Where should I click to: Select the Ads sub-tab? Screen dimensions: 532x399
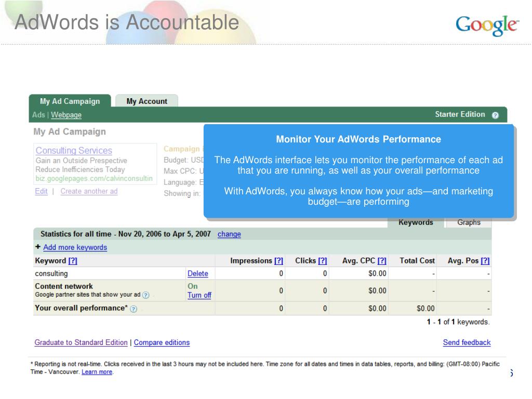coord(38,115)
